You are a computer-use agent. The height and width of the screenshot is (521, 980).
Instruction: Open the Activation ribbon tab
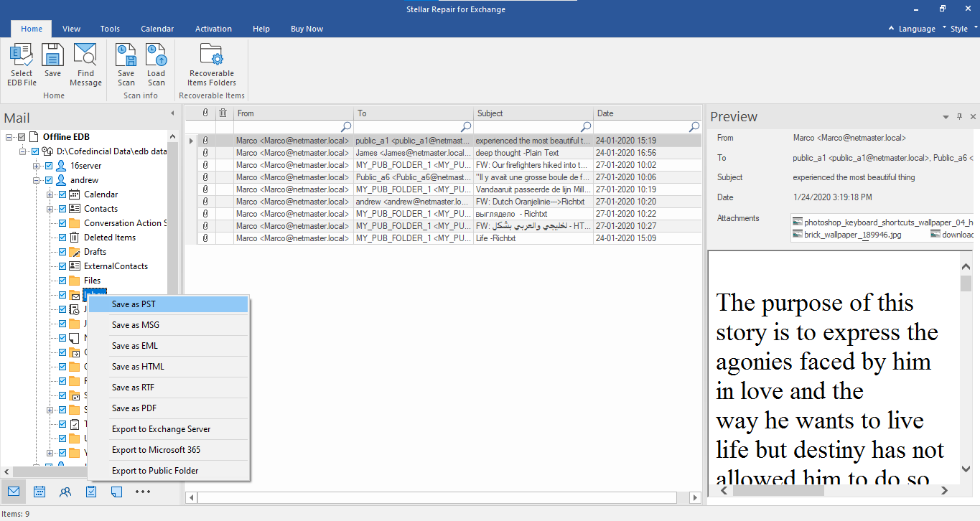tap(213, 29)
